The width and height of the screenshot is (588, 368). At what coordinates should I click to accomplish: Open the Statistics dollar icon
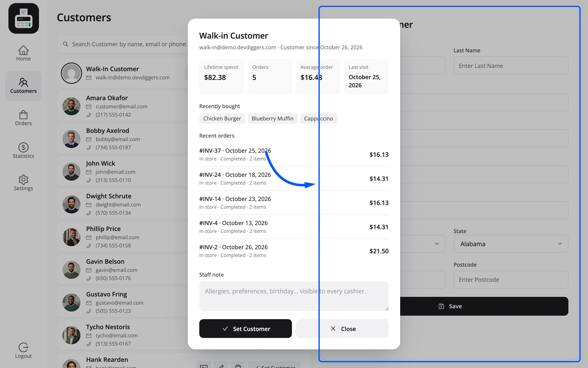coord(23,147)
